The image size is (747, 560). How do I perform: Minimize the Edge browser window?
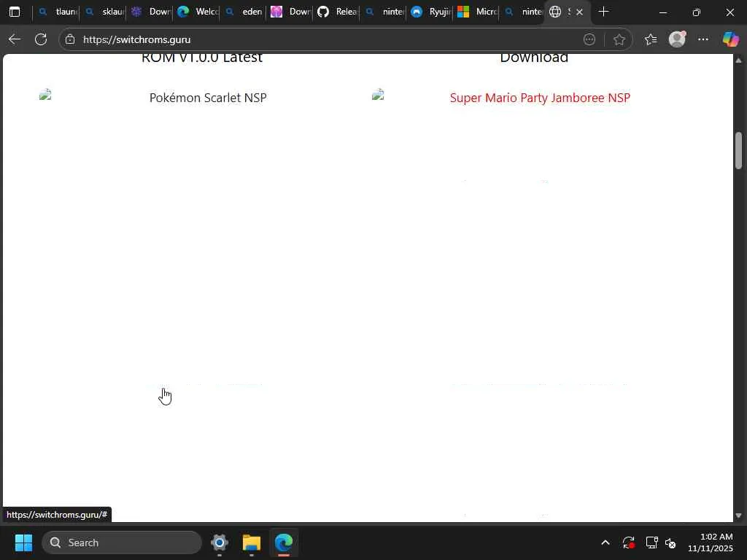pyautogui.click(x=662, y=12)
